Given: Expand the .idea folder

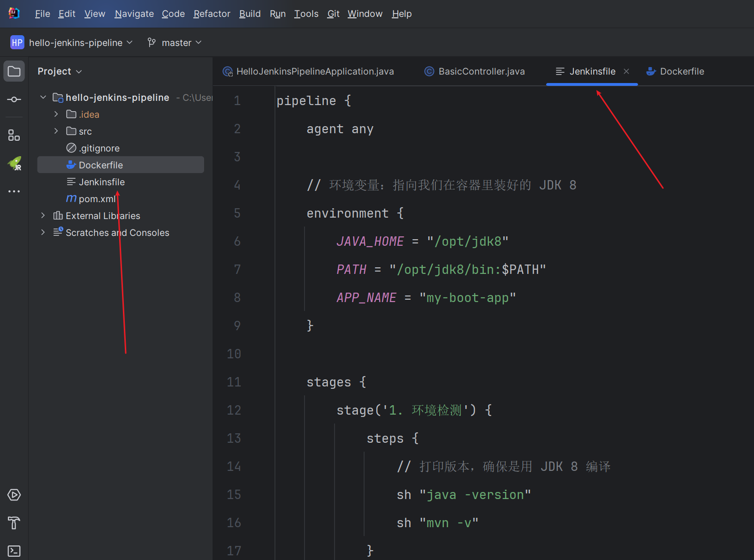Looking at the screenshot, I should [56, 114].
